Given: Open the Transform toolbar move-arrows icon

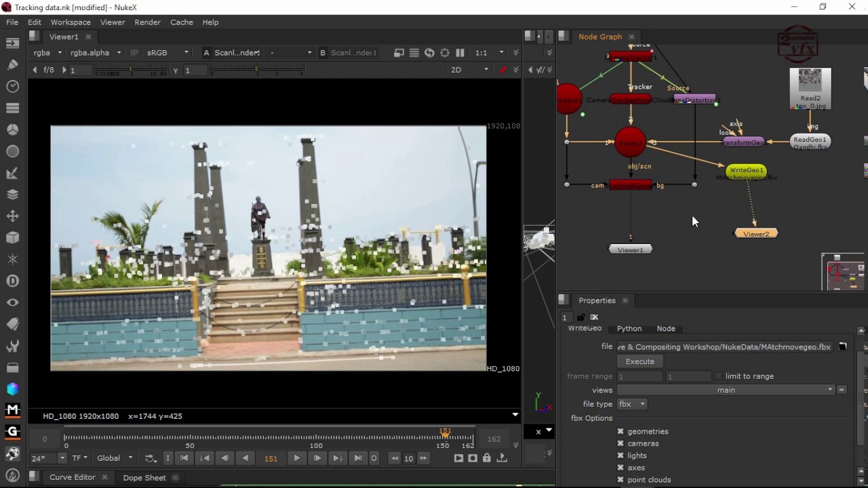Looking at the screenshot, I should [x=12, y=216].
